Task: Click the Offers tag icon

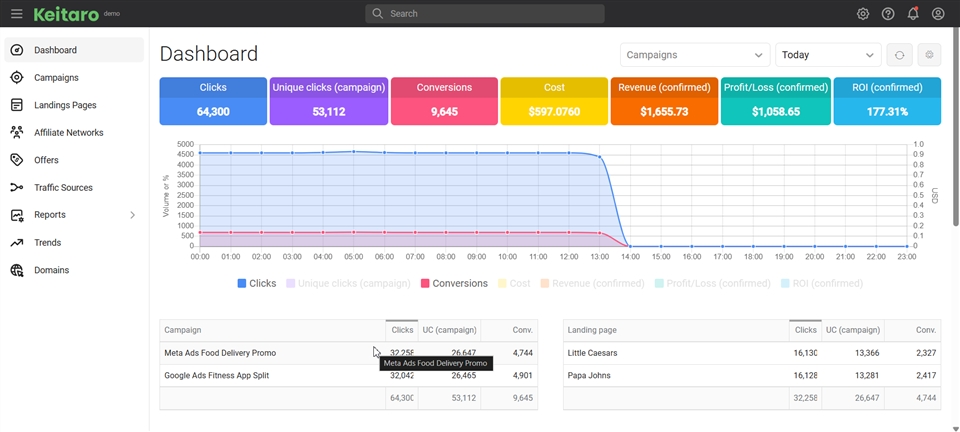Action: click(x=16, y=160)
